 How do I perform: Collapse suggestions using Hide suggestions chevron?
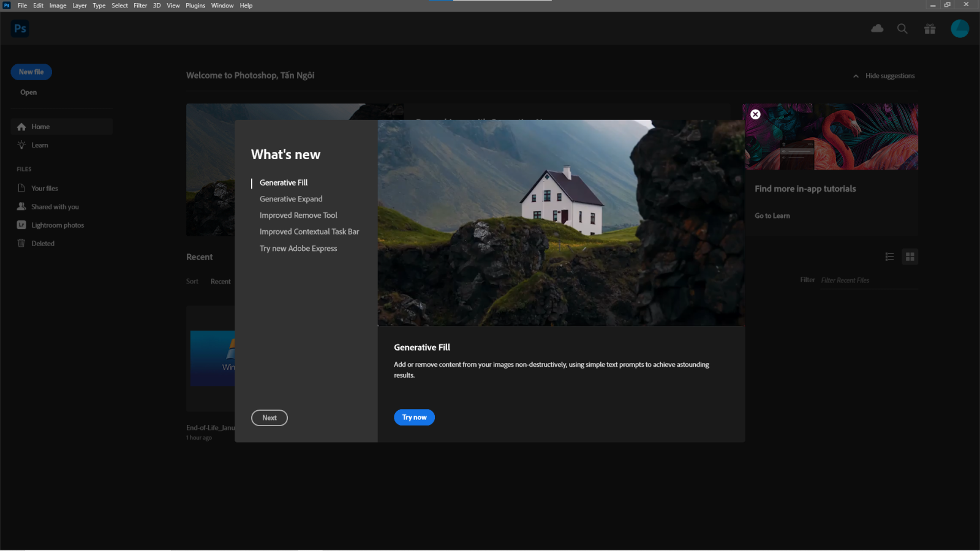pos(856,75)
